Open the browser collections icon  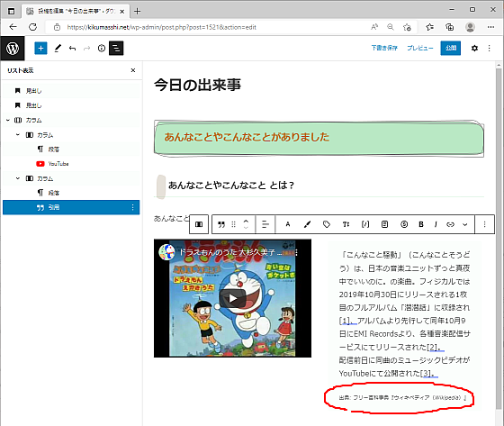click(450, 27)
